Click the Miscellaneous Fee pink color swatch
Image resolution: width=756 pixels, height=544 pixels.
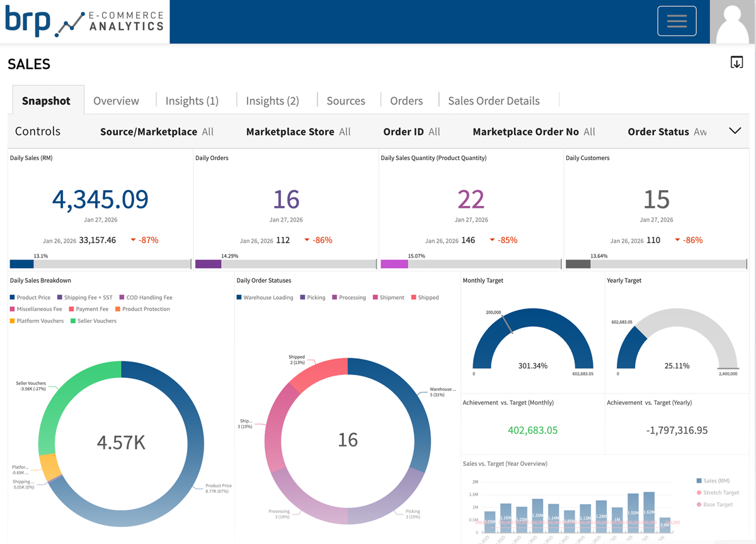tap(11, 309)
